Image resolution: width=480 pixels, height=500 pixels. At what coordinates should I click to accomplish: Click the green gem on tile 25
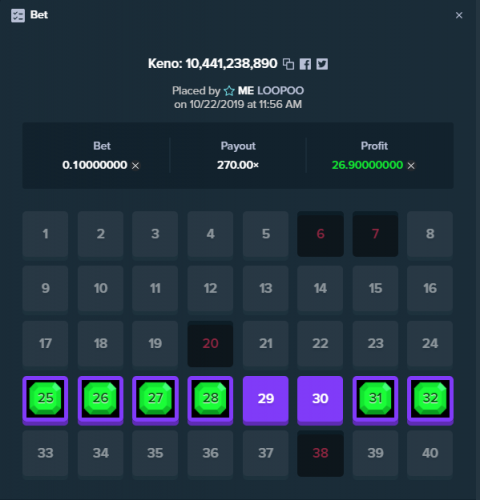[x=45, y=398]
